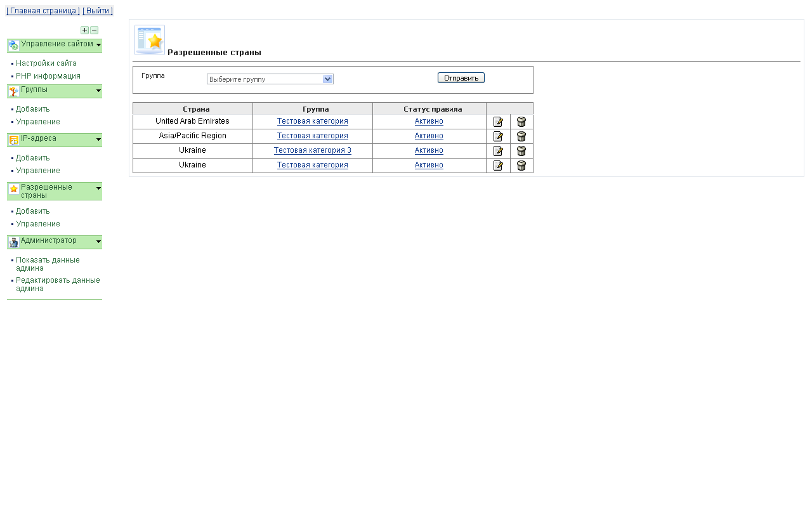Click the Страна column header
Screen dimensions: 812x515
193,109
